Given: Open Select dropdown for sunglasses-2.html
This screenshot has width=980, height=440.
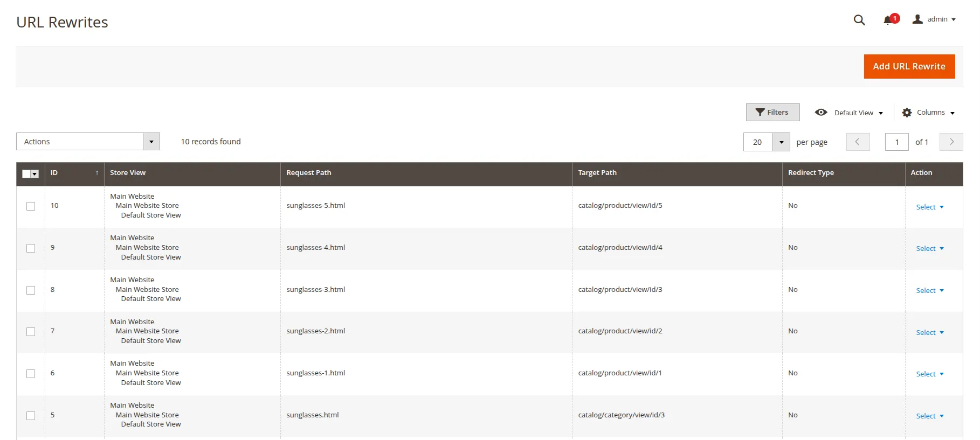Looking at the screenshot, I should pos(930,333).
